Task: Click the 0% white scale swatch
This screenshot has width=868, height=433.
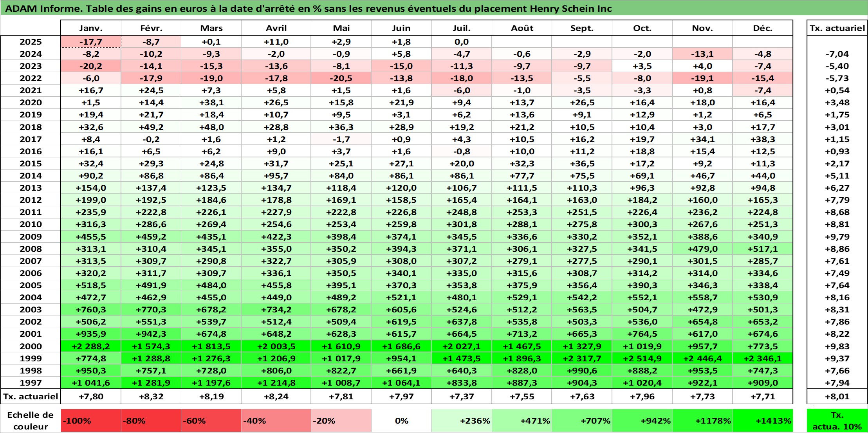Action: [x=401, y=421]
